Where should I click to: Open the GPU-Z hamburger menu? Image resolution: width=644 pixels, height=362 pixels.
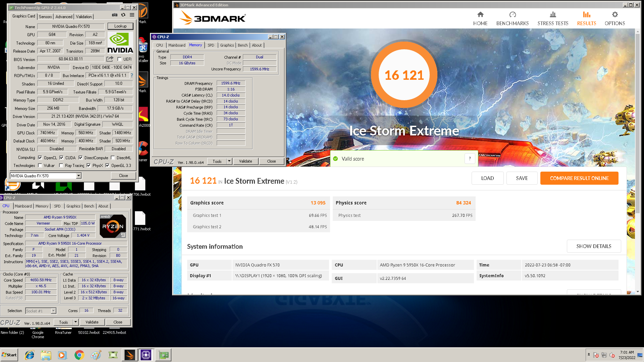pyautogui.click(x=132, y=15)
